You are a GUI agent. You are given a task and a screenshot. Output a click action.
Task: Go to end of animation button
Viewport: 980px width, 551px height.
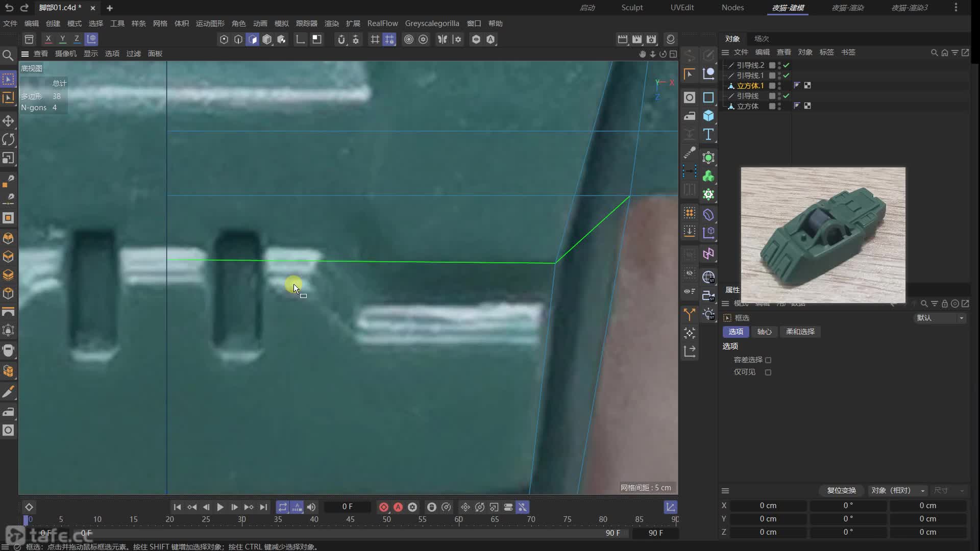263,507
